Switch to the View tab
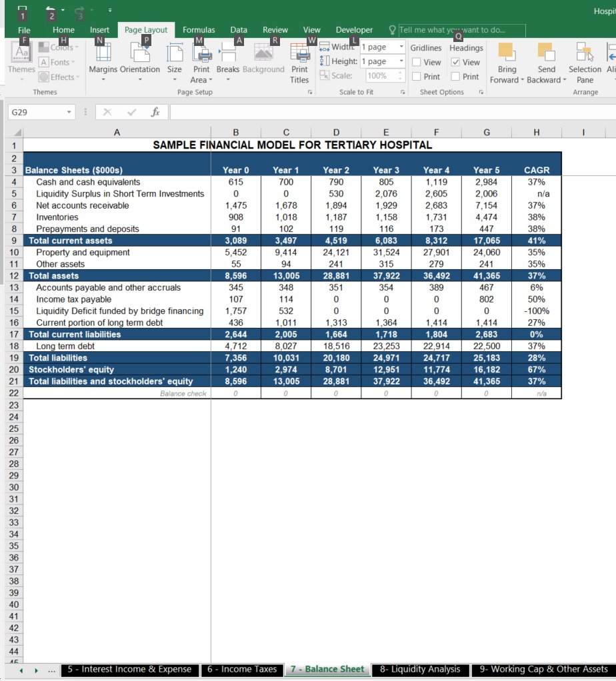Image resolution: width=616 pixels, height=681 pixels. pyautogui.click(x=311, y=29)
